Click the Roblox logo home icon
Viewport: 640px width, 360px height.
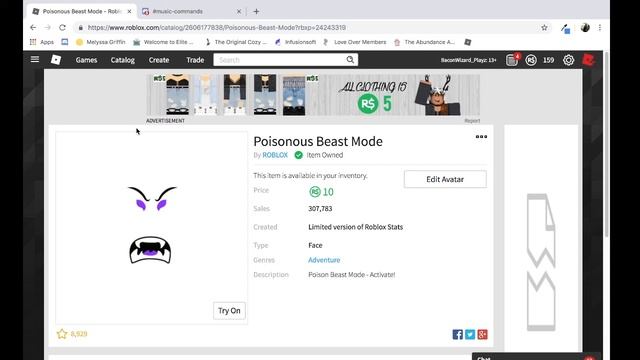56,60
